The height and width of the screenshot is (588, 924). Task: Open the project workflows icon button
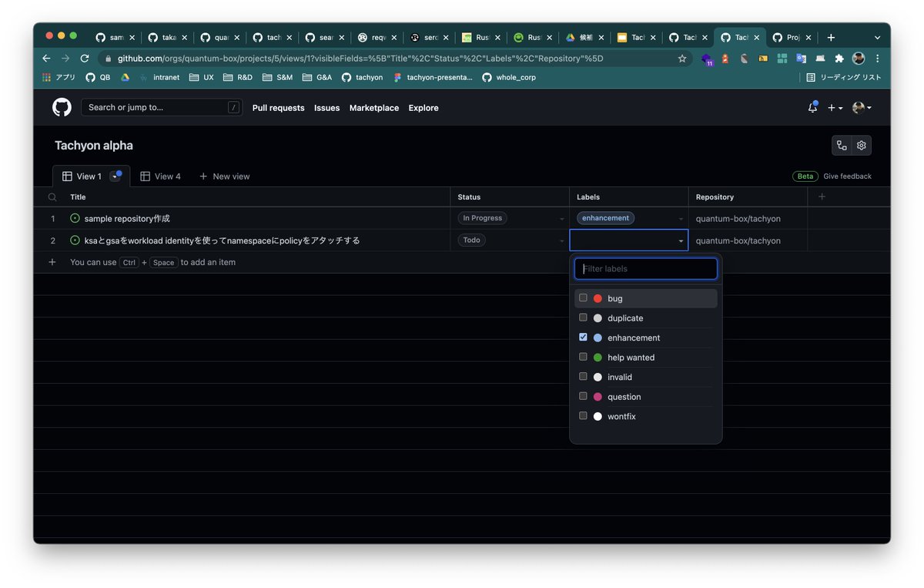point(842,145)
